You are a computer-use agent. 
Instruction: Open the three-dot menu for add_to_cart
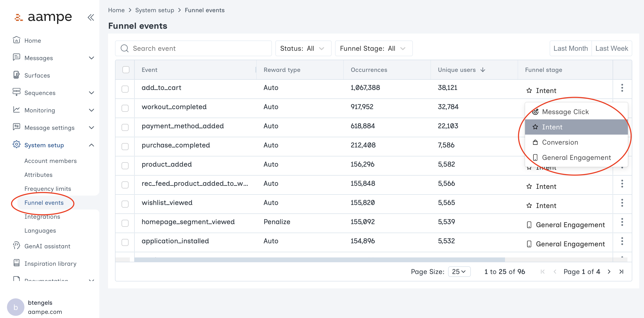[622, 88]
